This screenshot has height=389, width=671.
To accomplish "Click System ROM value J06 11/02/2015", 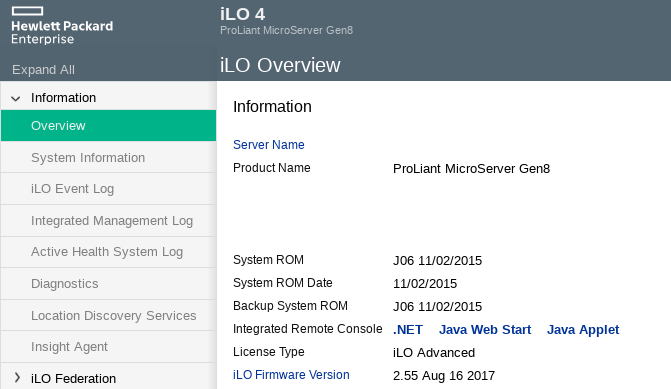I will (437, 261).
